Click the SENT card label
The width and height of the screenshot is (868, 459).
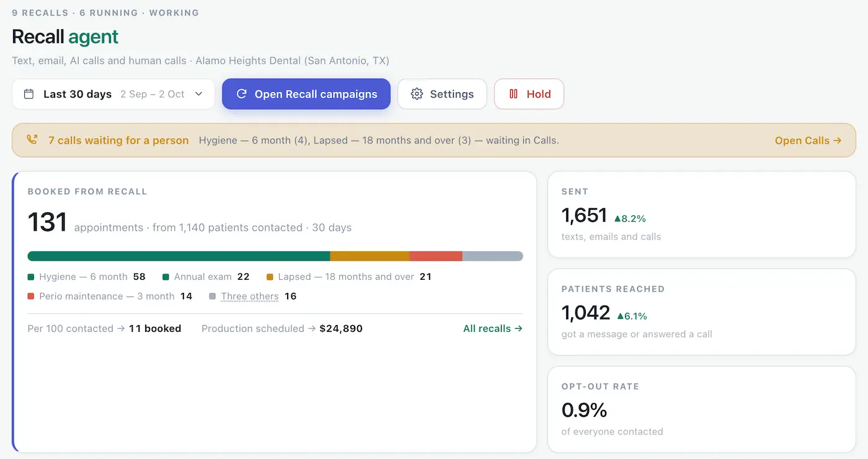[x=575, y=192]
